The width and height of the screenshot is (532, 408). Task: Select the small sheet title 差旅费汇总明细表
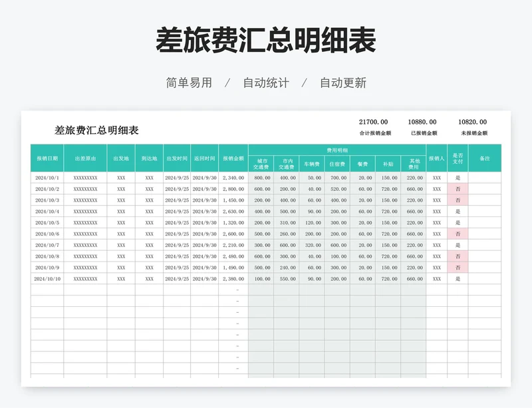(96, 130)
